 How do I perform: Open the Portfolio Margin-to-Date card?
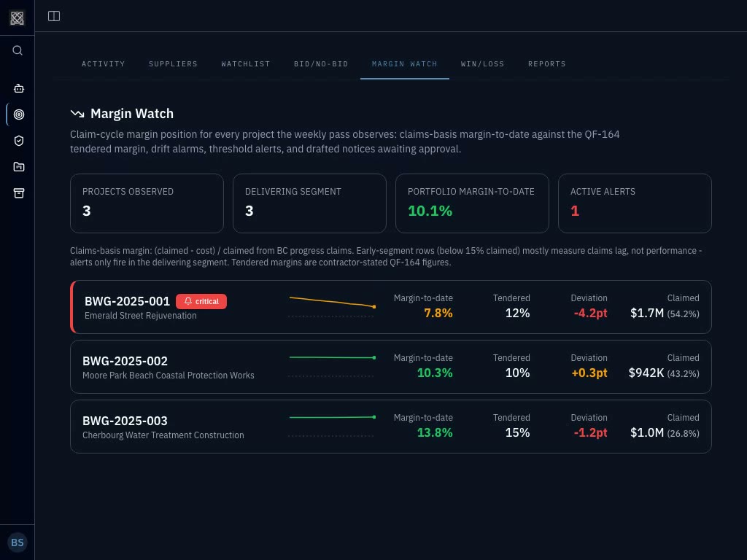click(x=472, y=203)
